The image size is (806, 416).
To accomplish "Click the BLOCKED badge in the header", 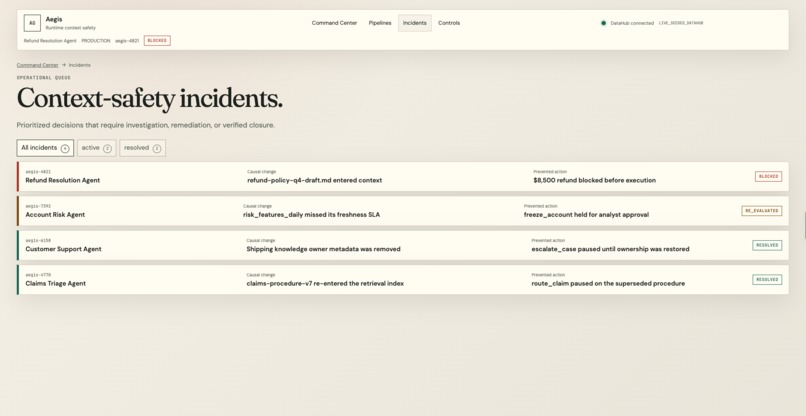I will tap(157, 41).
